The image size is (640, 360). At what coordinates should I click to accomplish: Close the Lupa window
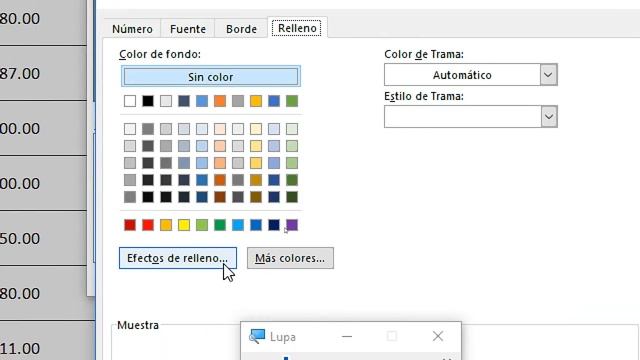click(x=438, y=336)
